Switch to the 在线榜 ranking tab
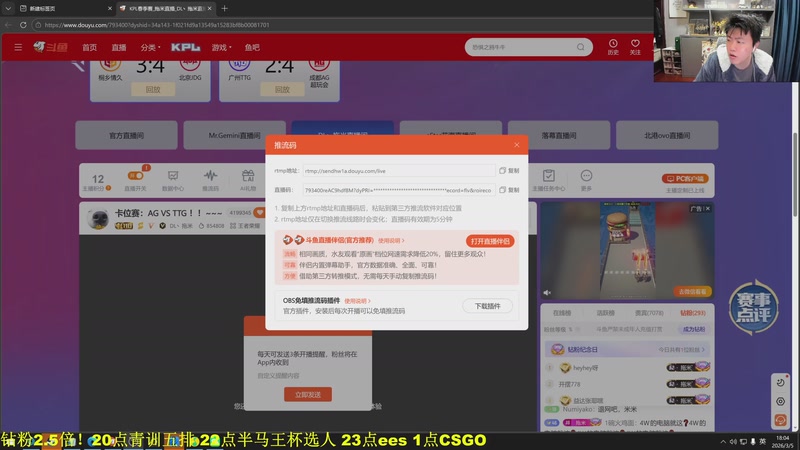This screenshot has width=800, height=450. pos(562,313)
